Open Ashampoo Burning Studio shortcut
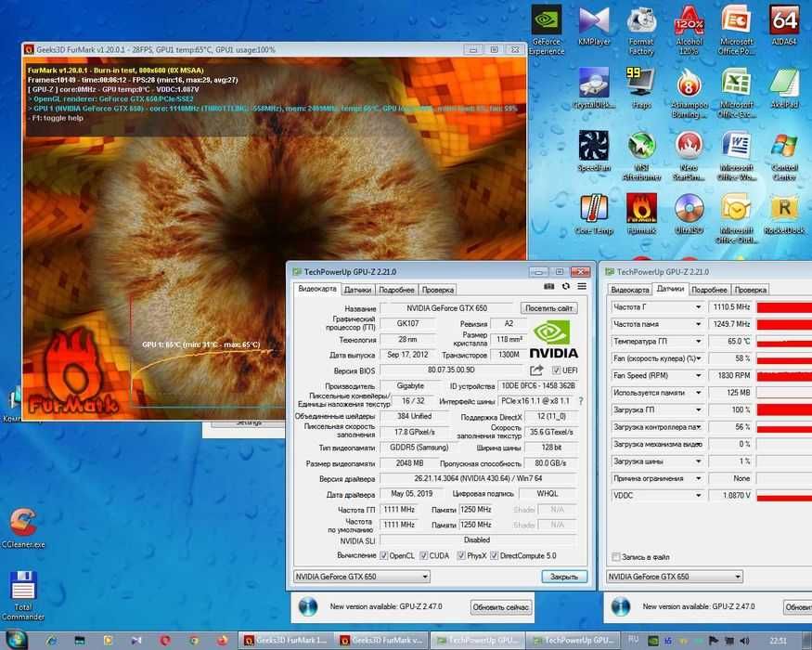 [x=689, y=93]
